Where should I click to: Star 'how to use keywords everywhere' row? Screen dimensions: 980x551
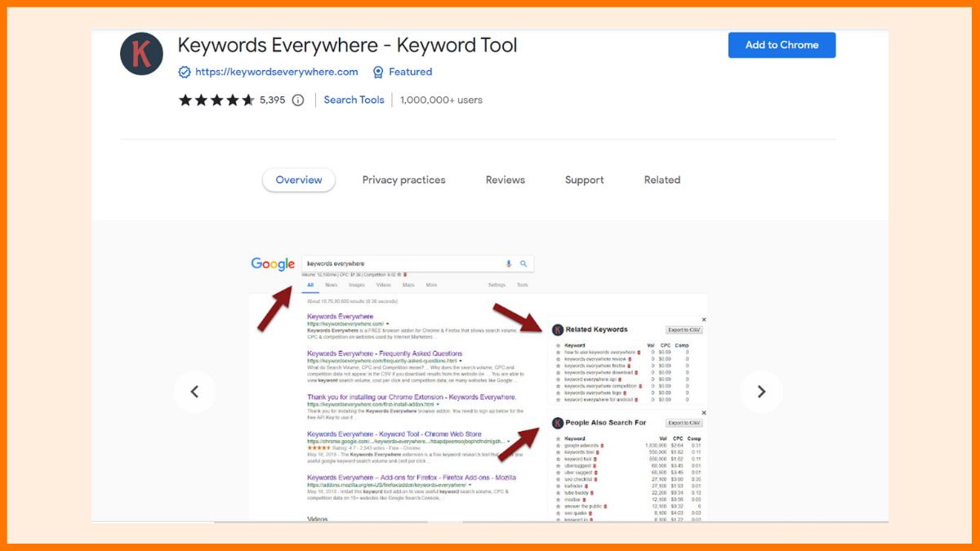coord(558,353)
